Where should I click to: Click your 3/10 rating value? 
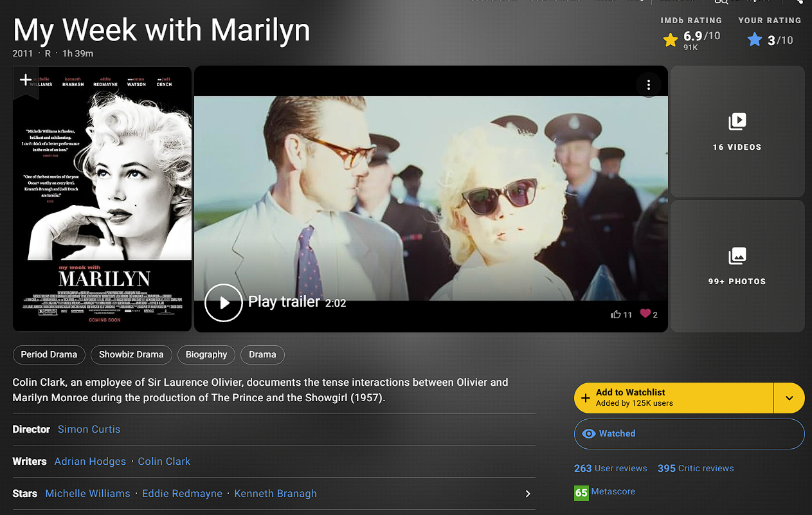click(780, 41)
